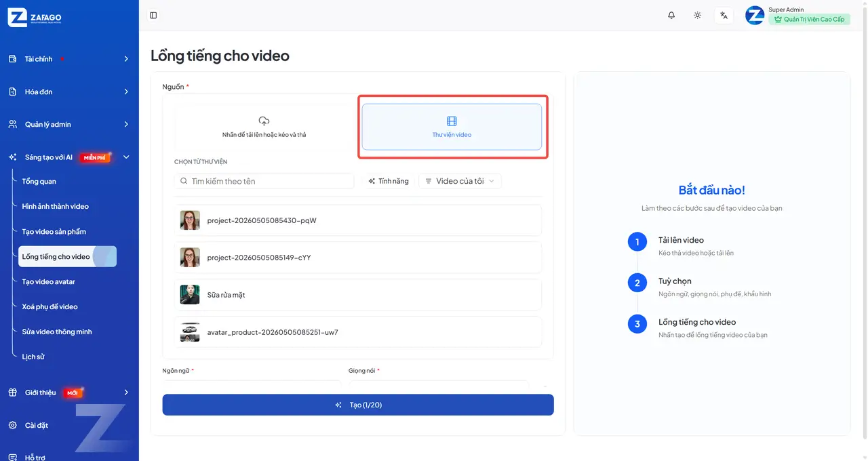Switch theme using the sun icon
This screenshot has height=461, width=868.
point(697,15)
